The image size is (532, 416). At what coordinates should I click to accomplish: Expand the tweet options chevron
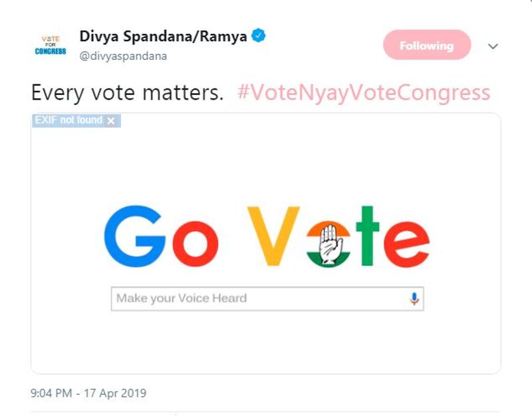[493, 47]
